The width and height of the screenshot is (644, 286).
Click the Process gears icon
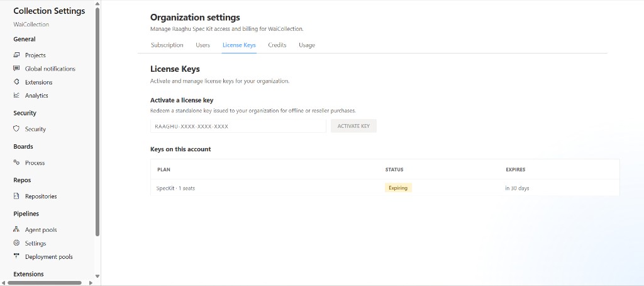click(16, 163)
